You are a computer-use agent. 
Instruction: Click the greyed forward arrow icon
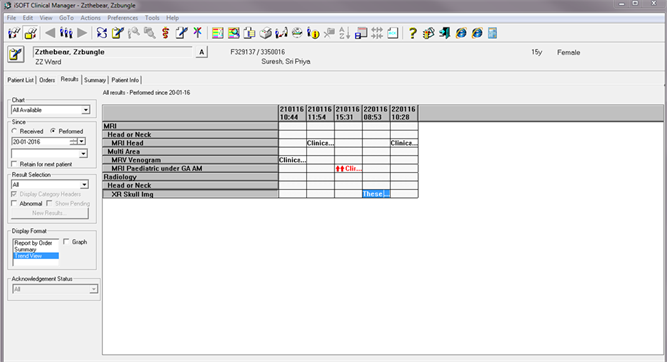82,33
